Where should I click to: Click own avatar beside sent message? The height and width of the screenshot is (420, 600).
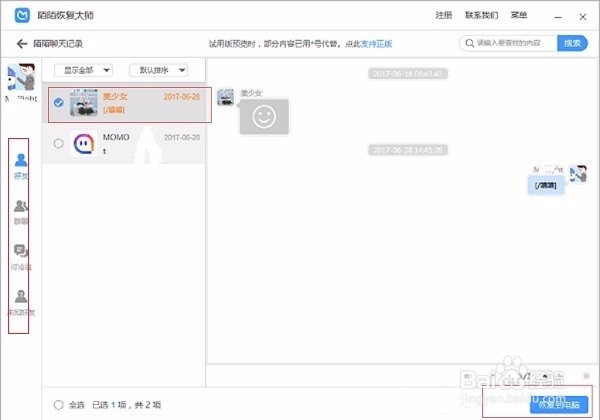pyautogui.click(x=578, y=174)
